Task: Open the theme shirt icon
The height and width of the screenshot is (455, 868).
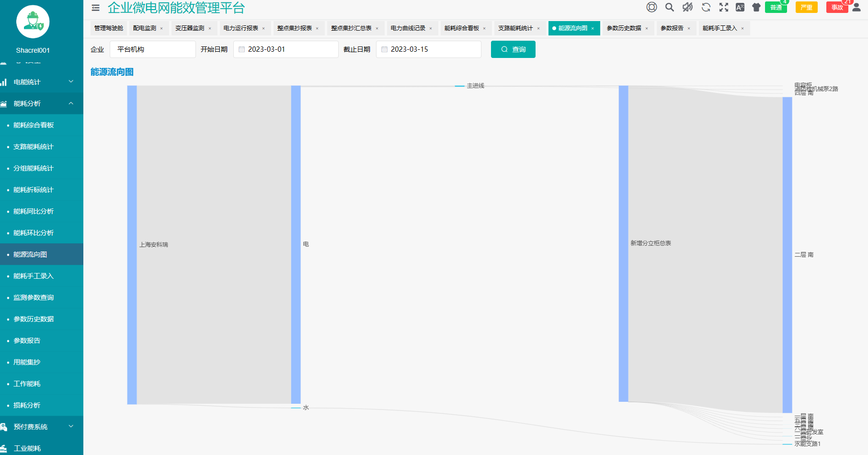Action: (x=756, y=7)
